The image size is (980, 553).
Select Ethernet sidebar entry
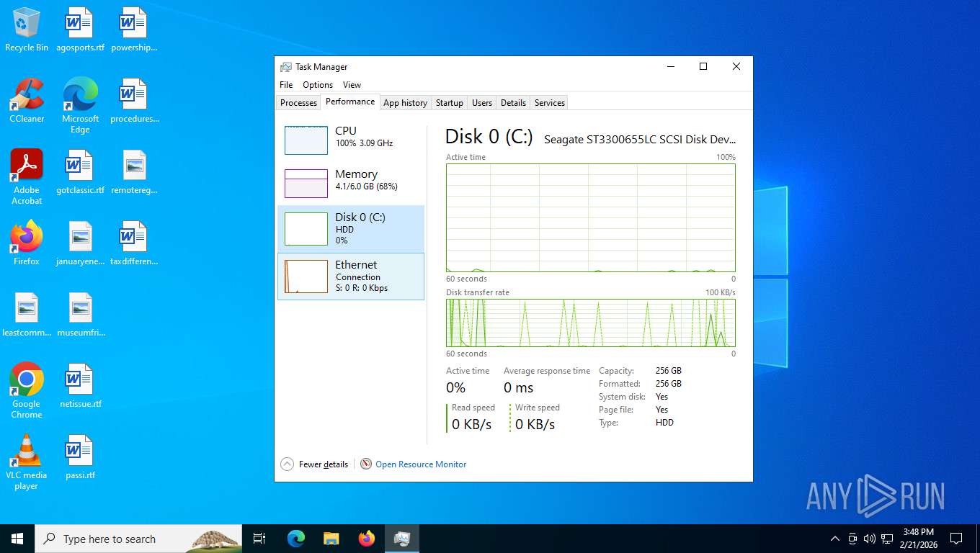tap(351, 276)
